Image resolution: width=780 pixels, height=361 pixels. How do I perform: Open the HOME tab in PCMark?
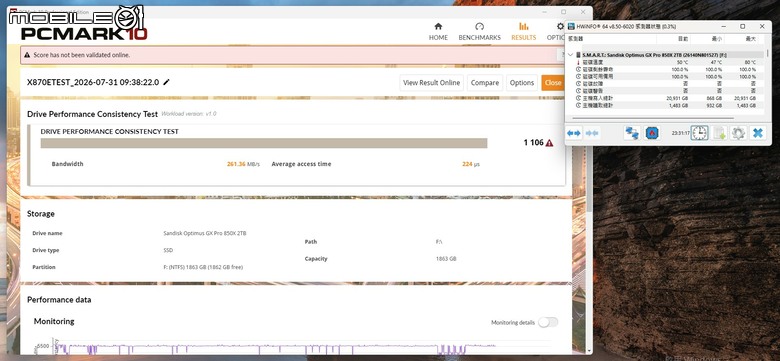pos(438,32)
